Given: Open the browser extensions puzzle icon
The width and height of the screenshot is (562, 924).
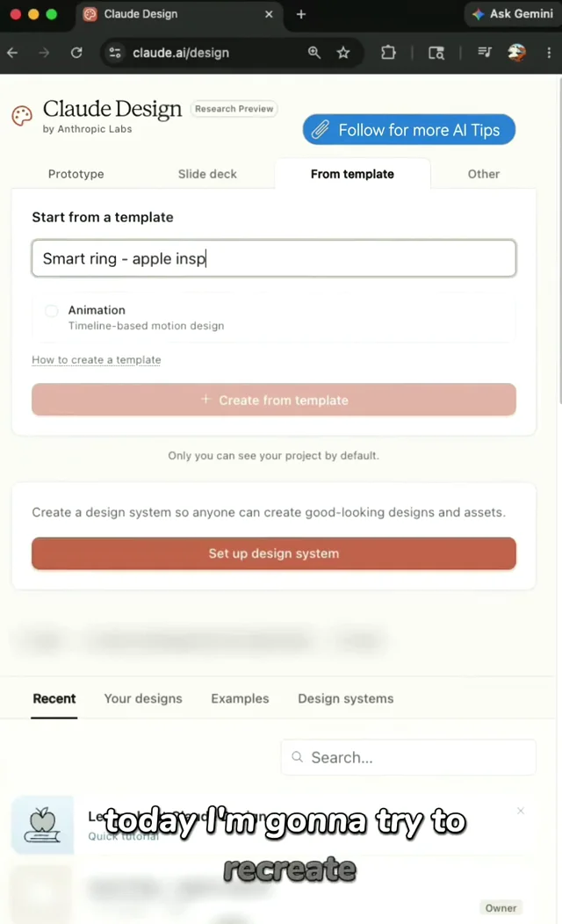Looking at the screenshot, I should 388,53.
